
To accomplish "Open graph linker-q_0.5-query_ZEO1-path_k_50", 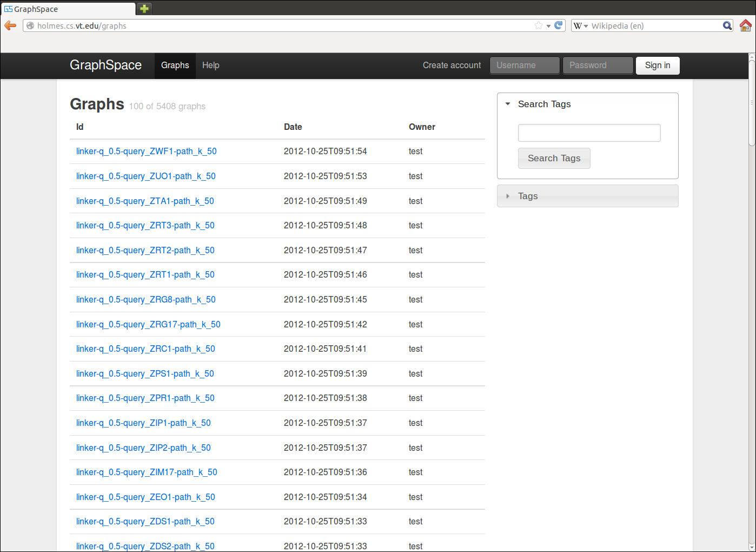I will click(x=145, y=497).
